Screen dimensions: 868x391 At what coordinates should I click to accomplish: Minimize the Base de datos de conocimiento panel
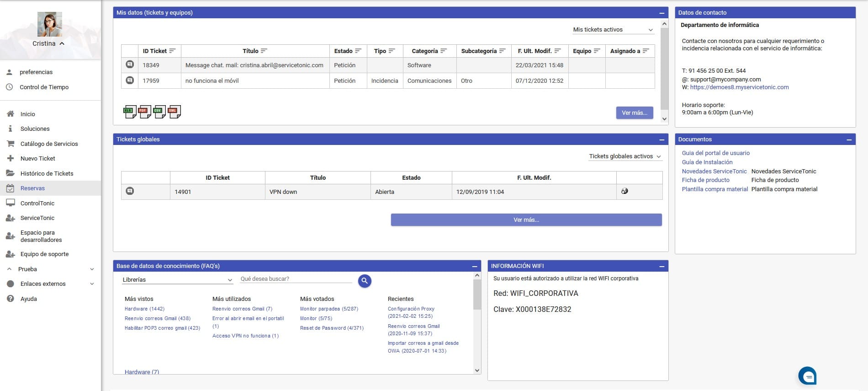pyautogui.click(x=475, y=266)
